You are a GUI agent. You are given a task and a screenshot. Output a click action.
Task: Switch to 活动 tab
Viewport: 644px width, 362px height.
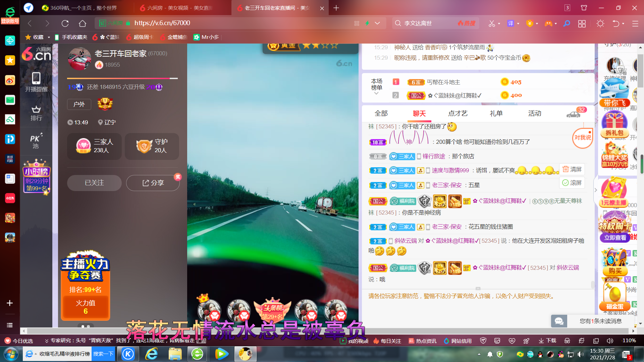tap(535, 113)
